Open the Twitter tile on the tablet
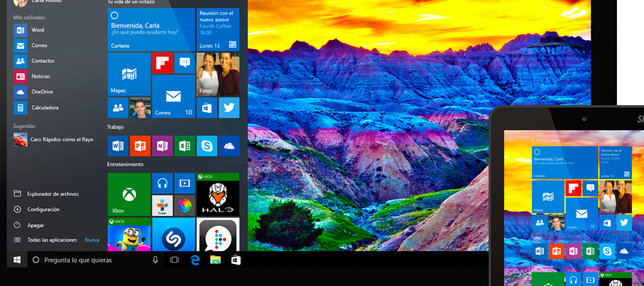This screenshot has width=644, height=286. [x=624, y=222]
